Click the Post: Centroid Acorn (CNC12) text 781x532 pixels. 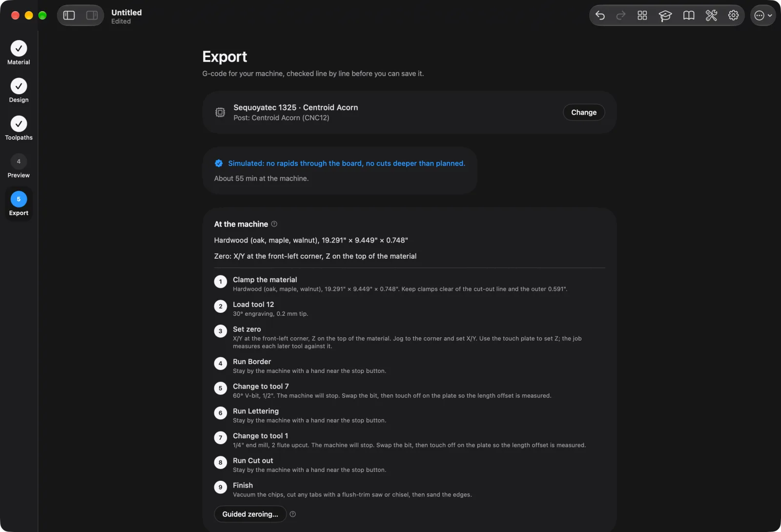(281, 118)
